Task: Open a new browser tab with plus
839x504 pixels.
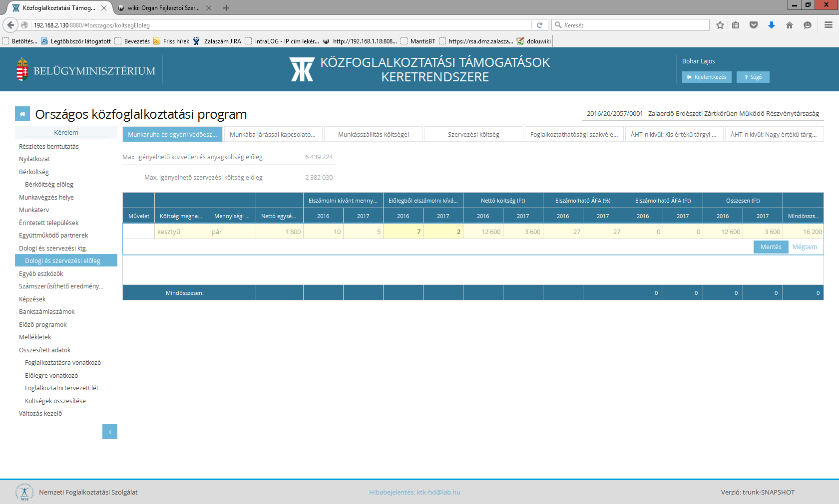Action: 226,8
